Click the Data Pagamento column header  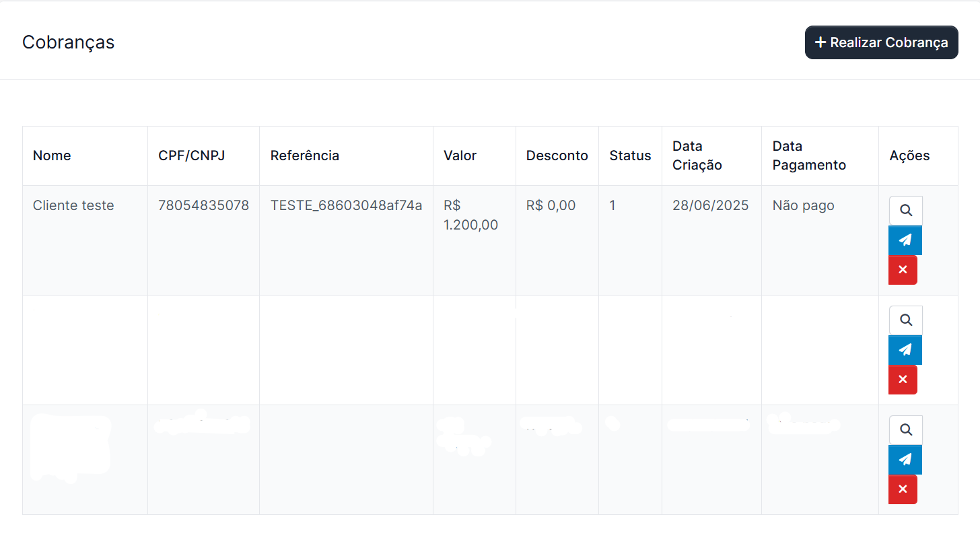(x=808, y=155)
